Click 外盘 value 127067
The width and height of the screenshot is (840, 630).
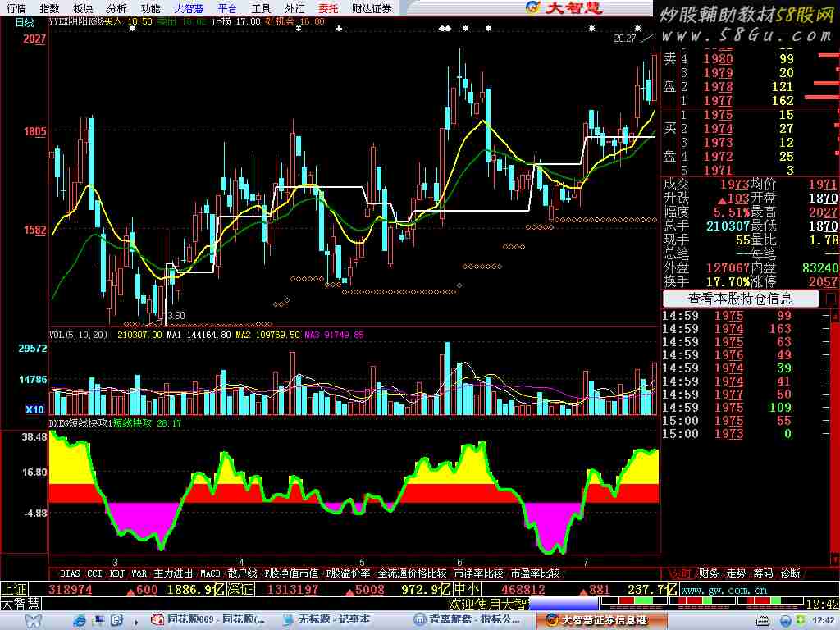coord(728,267)
